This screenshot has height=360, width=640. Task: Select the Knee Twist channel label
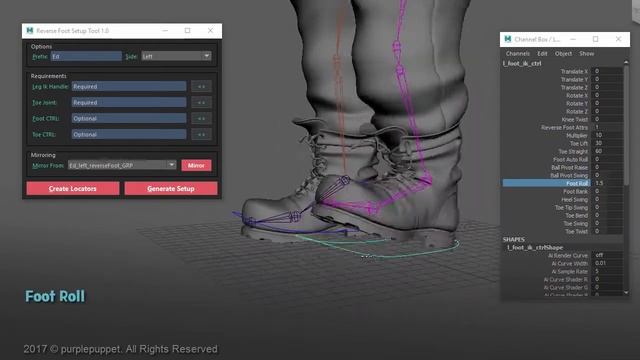(x=575, y=119)
